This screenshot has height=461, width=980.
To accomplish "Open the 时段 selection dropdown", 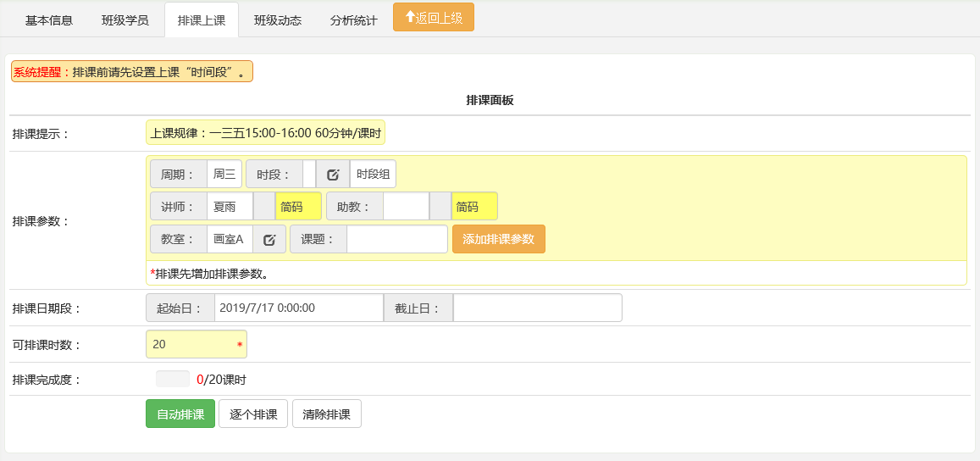I will point(309,175).
